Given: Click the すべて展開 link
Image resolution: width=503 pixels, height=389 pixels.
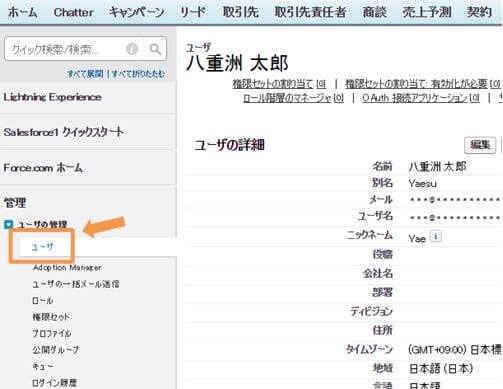Looking at the screenshot, I should tap(85, 74).
